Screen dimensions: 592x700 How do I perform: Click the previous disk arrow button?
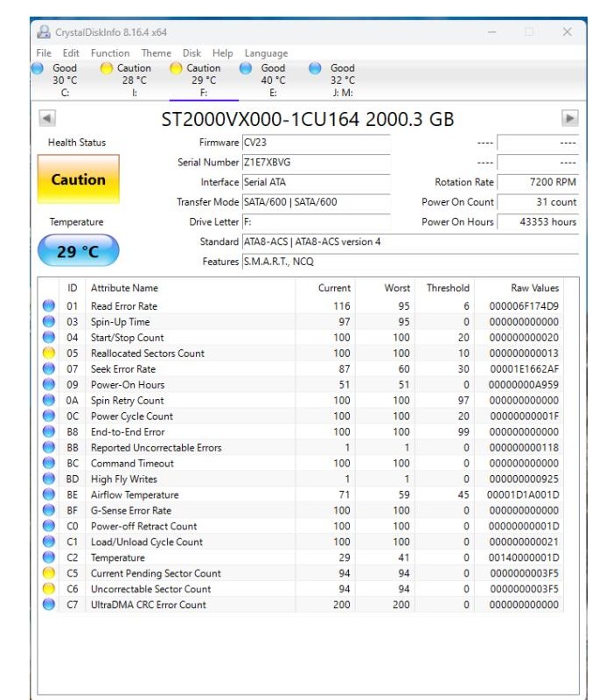47,118
